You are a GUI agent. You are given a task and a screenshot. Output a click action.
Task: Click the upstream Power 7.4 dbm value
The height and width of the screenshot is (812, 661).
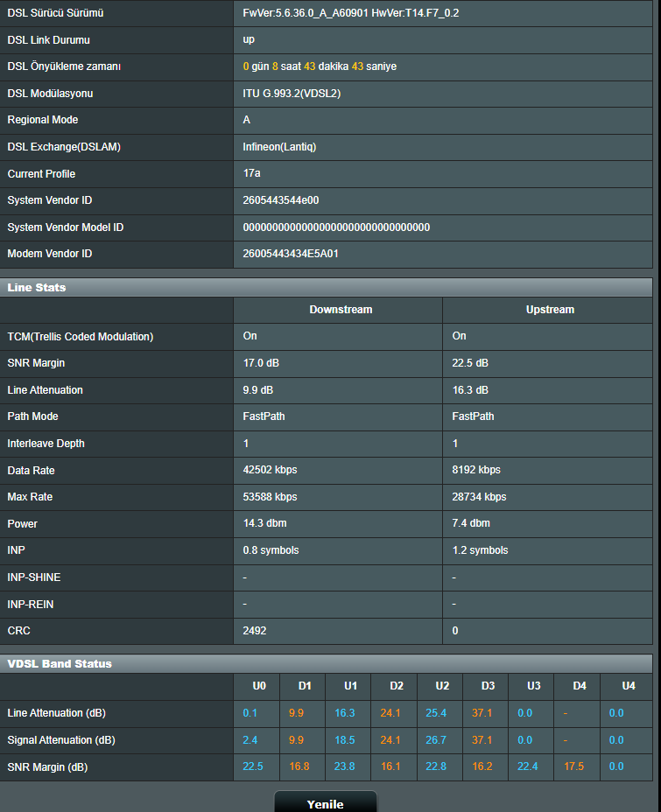(471, 523)
